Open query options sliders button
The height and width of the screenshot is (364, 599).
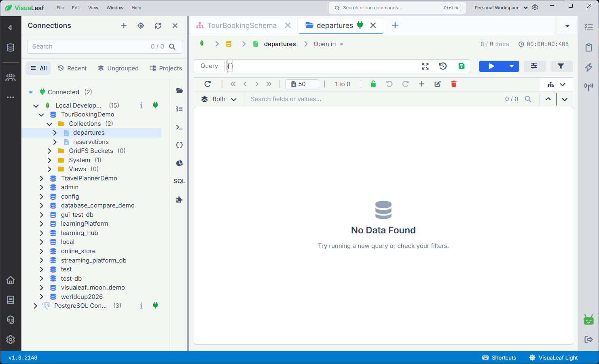pyautogui.click(x=534, y=66)
